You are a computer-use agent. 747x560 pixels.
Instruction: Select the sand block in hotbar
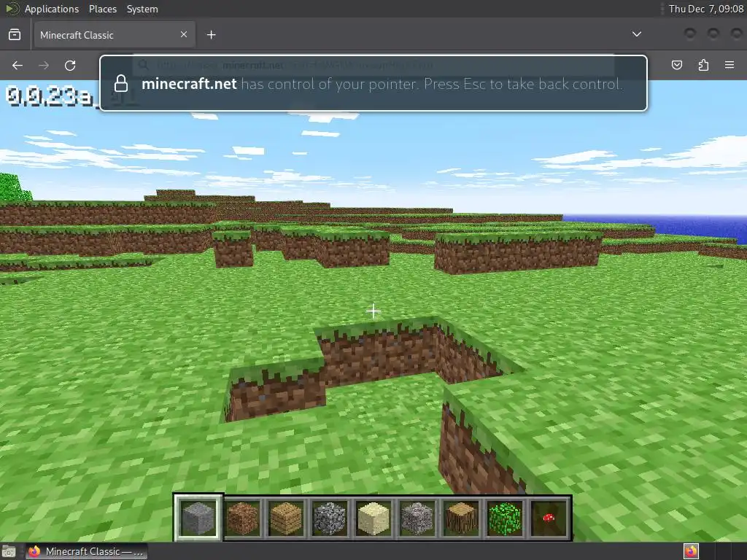click(x=373, y=518)
